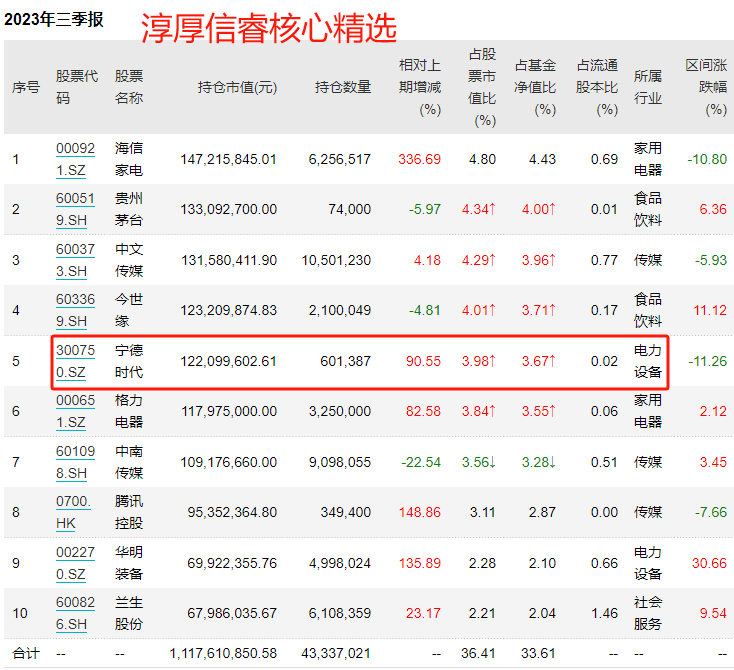Click the 序号 column header
Screen dimensions: 734x670
26,87
